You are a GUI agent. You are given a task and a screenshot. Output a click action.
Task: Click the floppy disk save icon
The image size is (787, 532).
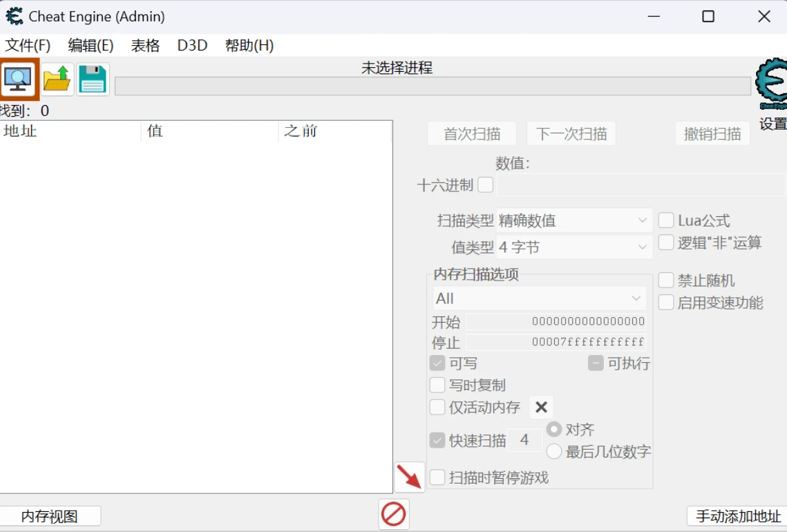tap(93, 79)
